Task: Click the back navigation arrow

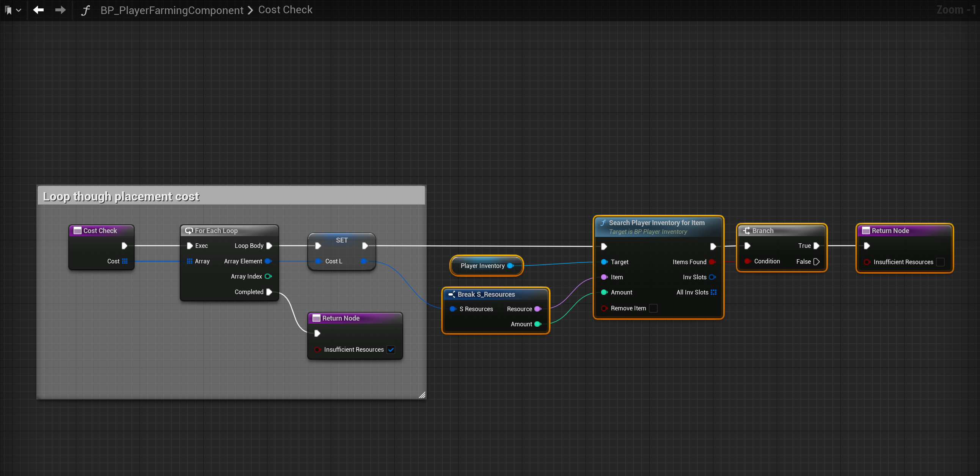Action: point(38,10)
